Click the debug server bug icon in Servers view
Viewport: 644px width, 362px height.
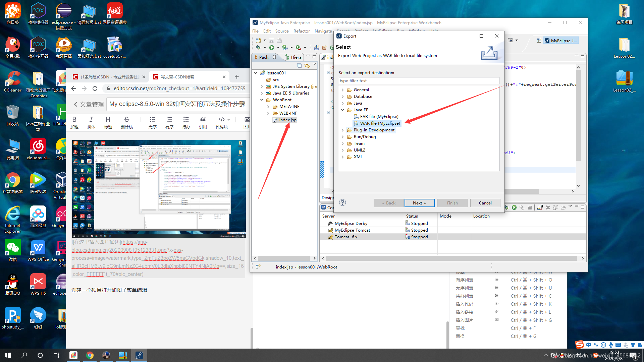tap(507, 207)
